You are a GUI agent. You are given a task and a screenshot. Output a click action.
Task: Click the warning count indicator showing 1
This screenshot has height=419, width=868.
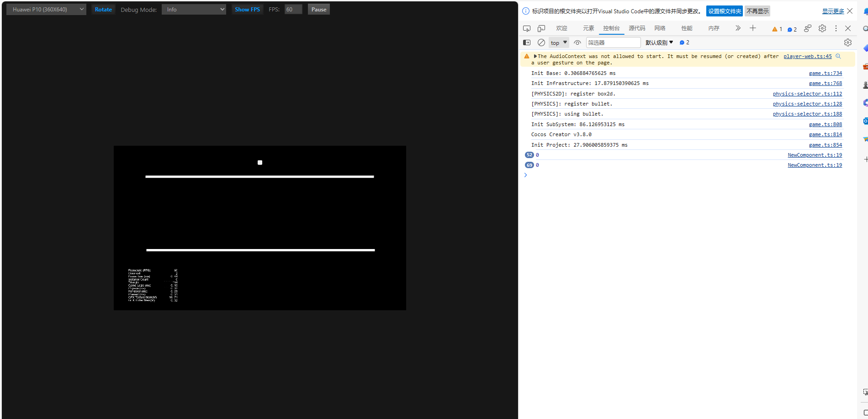777,29
